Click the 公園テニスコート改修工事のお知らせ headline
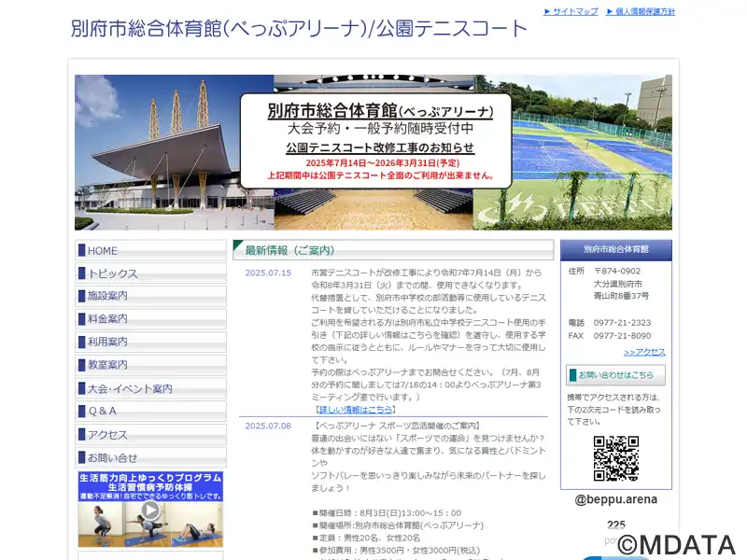747x560 pixels. point(380,147)
